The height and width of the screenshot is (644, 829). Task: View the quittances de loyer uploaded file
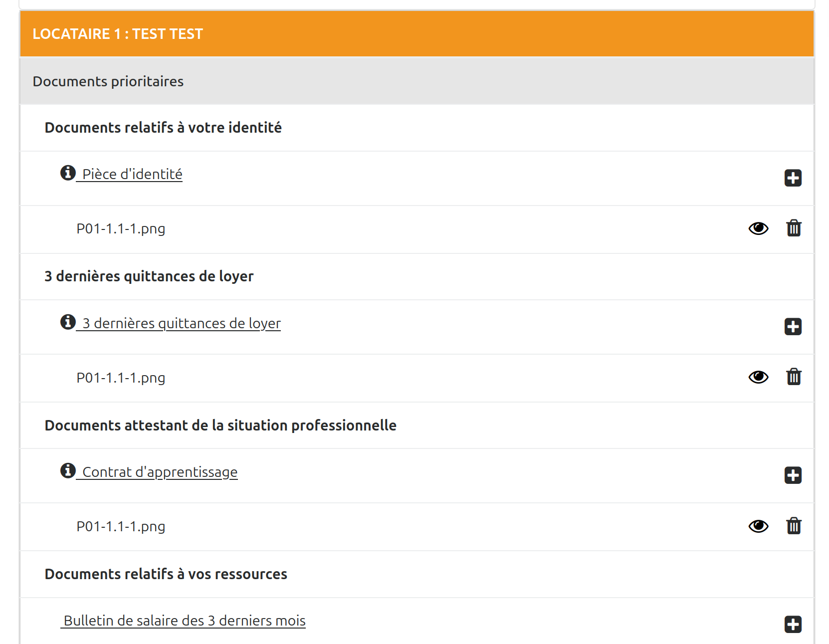[x=758, y=377]
